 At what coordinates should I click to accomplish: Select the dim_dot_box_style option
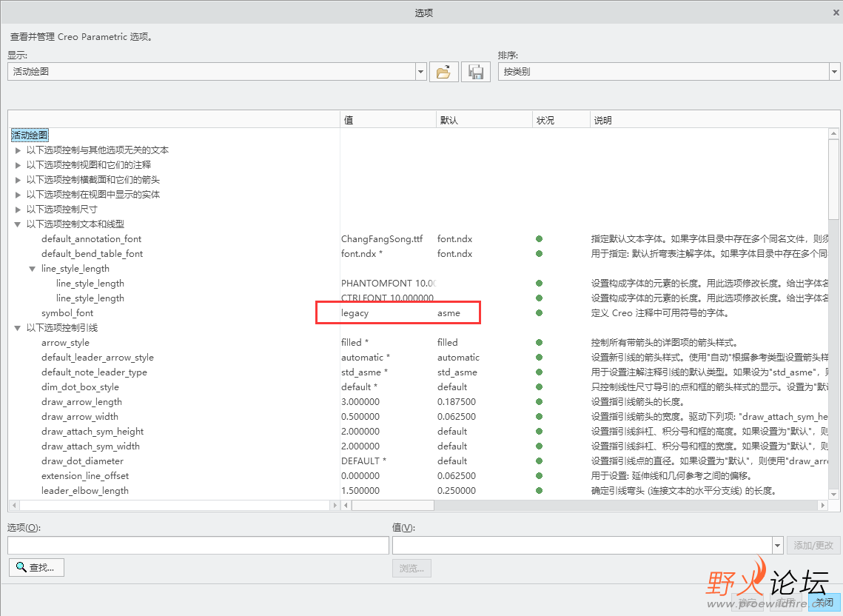click(80, 387)
